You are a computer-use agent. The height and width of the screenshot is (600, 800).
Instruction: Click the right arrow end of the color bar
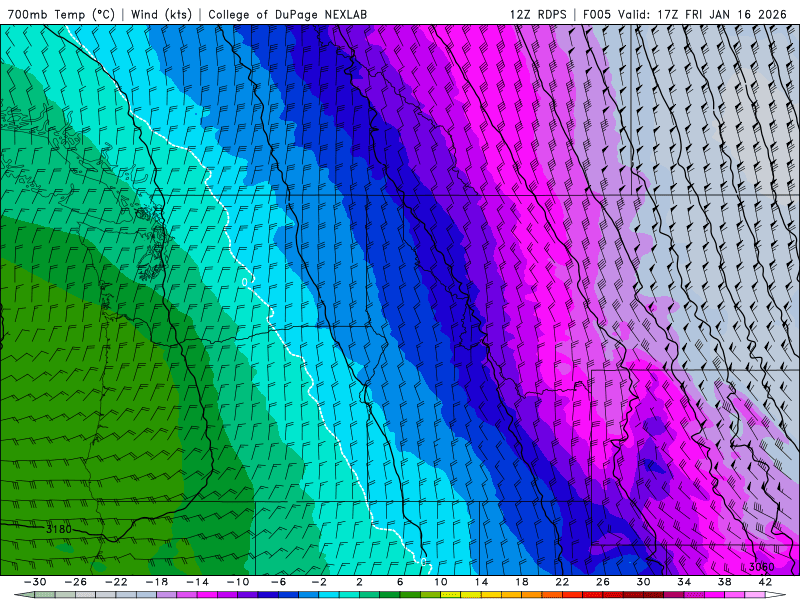point(776,595)
